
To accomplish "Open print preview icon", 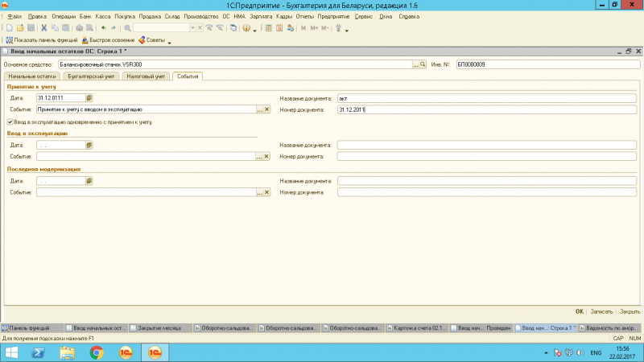I will (89, 28).
